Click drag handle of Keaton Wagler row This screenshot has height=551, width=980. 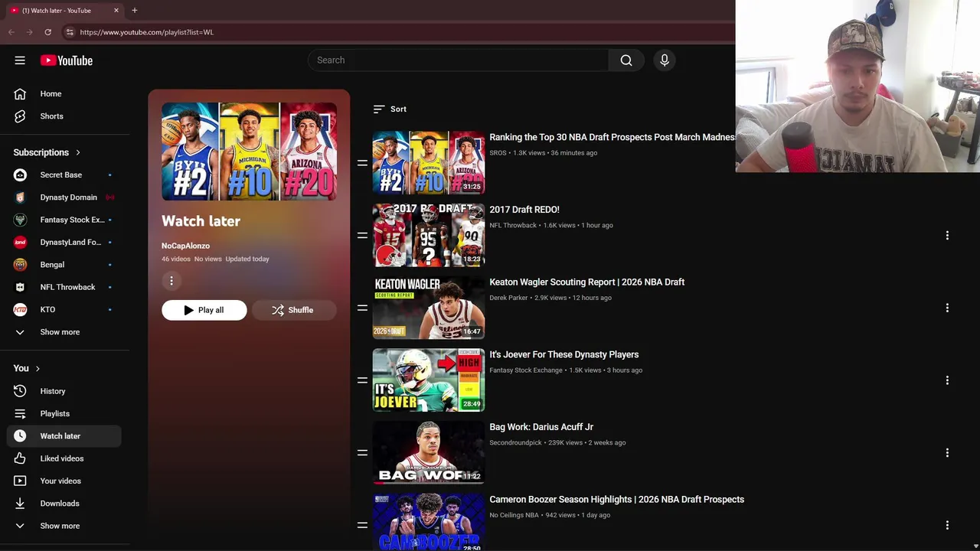[362, 308]
